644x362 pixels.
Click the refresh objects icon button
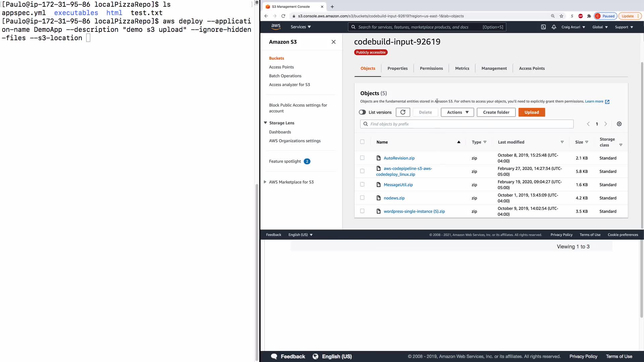403,112
